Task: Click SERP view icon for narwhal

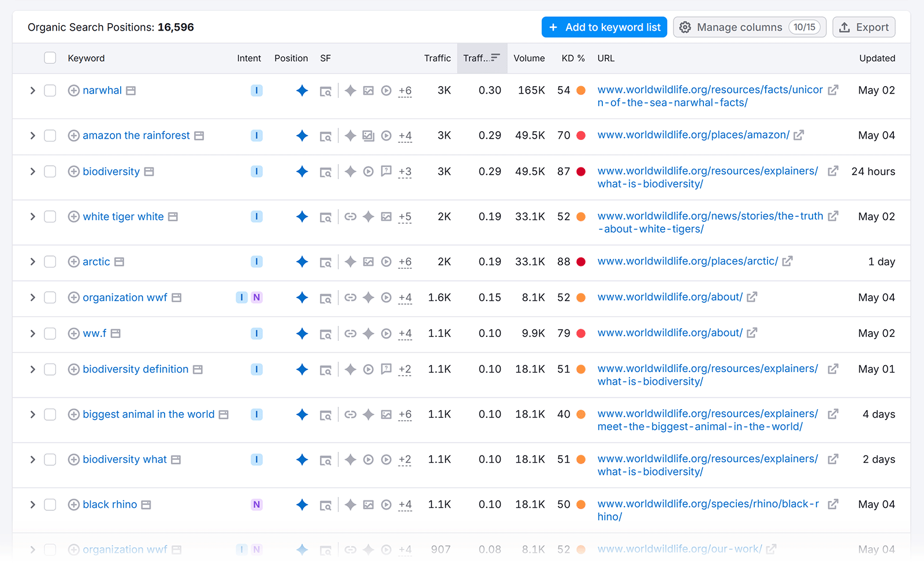Action: 326,91
